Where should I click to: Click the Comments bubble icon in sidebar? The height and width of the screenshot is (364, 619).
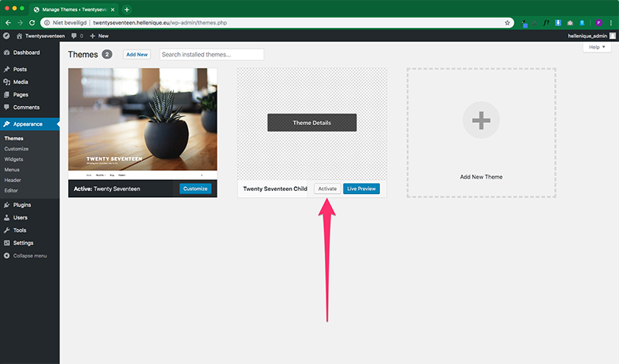(7, 107)
